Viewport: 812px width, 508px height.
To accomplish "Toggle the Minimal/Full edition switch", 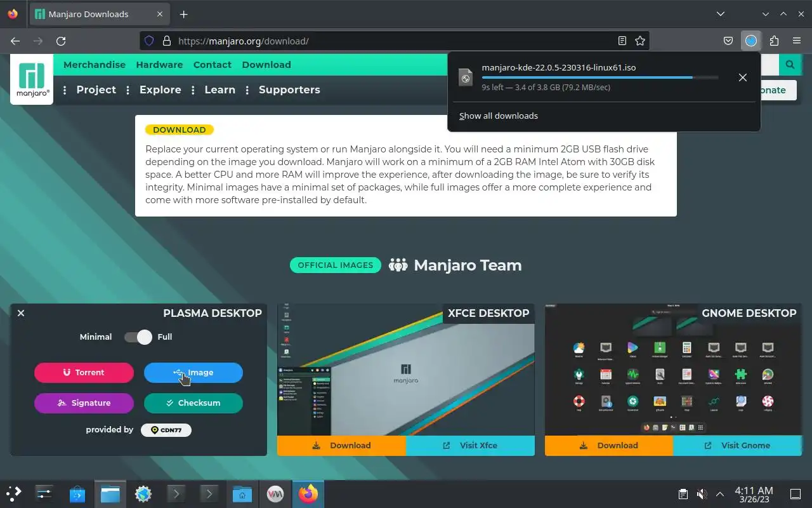I will pyautogui.click(x=138, y=337).
